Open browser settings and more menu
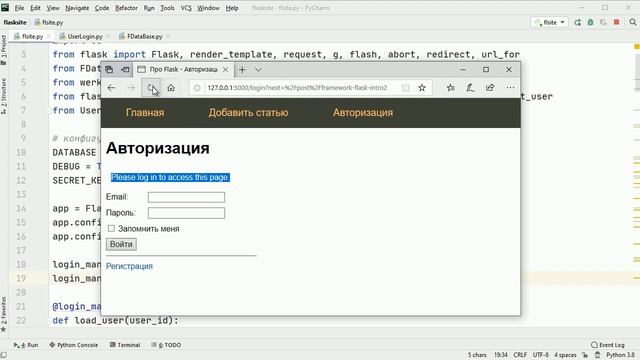Screen dimensions: 640x360 pyautogui.click(x=510, y=87)
